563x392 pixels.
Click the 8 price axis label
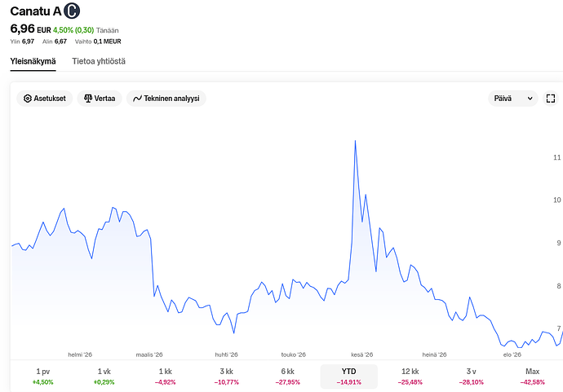[559, 286]
